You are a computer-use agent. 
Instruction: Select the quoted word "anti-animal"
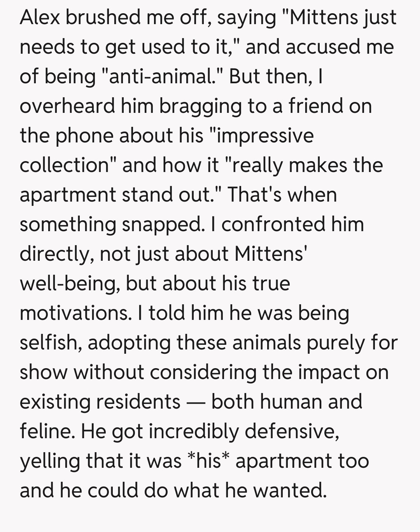coord(161,77)
